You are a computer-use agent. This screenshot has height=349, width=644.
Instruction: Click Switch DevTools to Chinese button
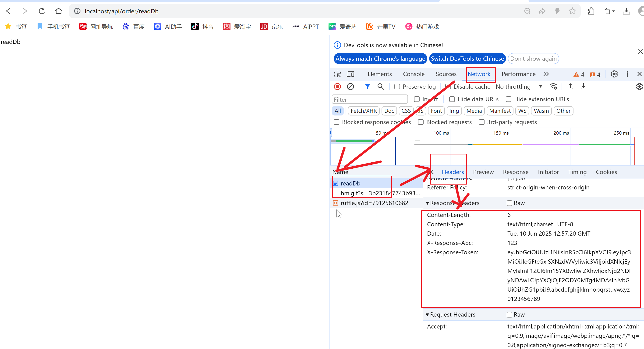pyautogui.click(x=467, y=59)
